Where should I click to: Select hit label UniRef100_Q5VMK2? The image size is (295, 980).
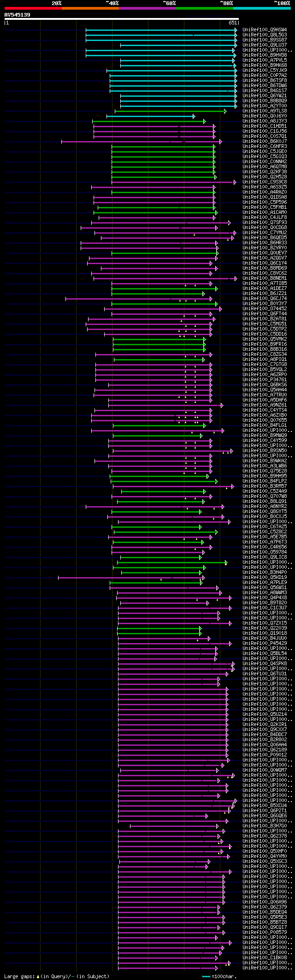pyautogui.click(x=265, y=339)
